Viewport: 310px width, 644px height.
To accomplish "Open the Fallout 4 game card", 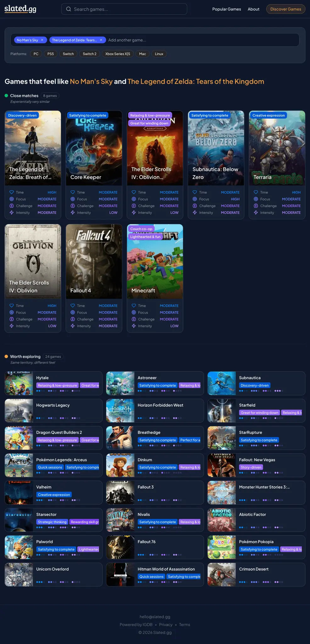I will [94, 278].
